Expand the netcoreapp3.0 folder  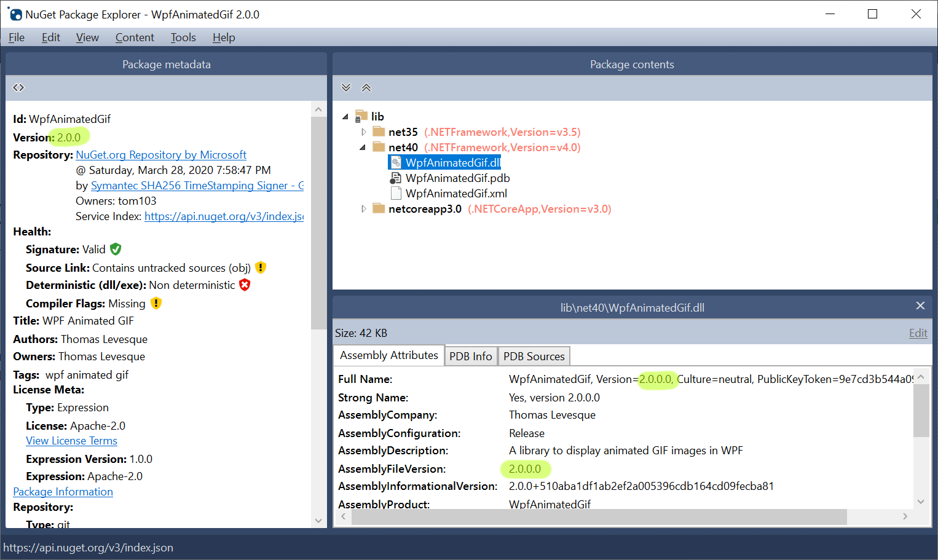pos(364,208)
